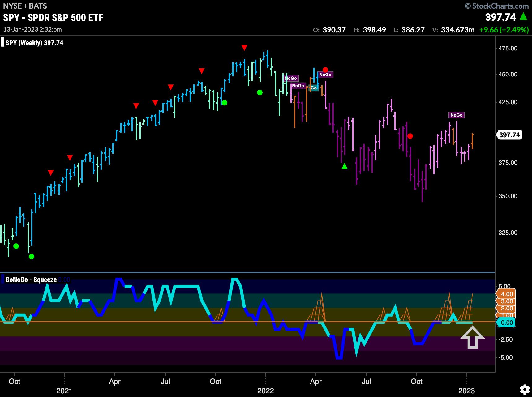Click the SPY - SPDR S&P 500 ETF title
Screen dimensions: 532x397
pyautogui.click(x=53, y=18)
